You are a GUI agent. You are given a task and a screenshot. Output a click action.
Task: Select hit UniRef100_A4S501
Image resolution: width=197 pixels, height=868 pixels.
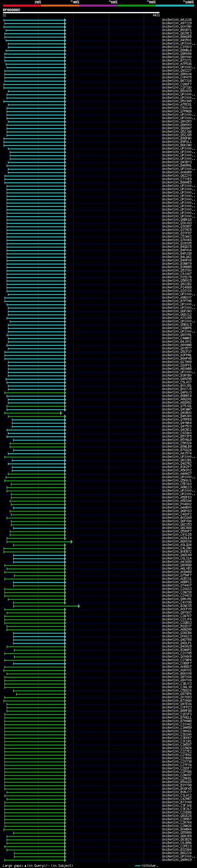pos(177,40)
